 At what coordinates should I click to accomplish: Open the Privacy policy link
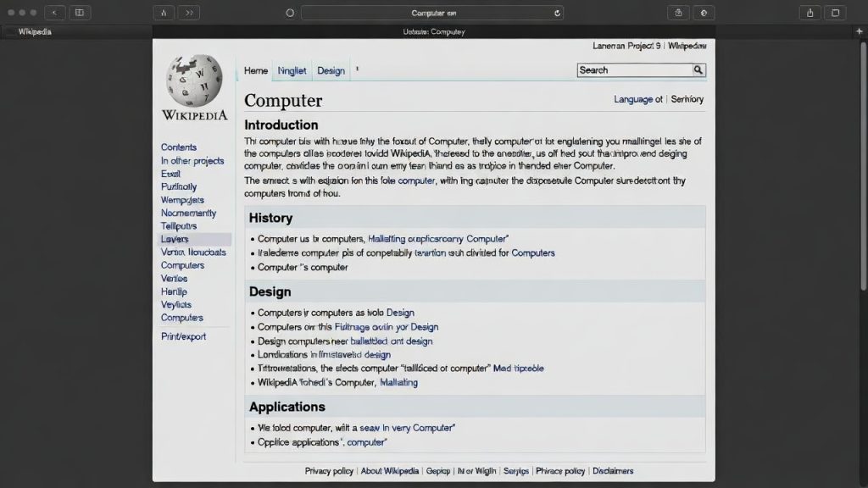[328, 470]
